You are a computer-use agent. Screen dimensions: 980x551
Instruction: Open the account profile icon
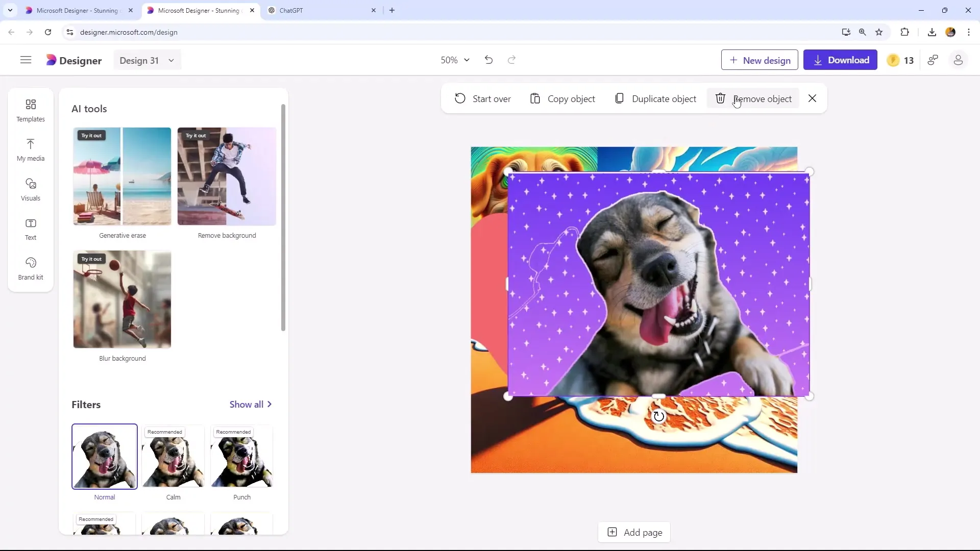click(958, 60)
